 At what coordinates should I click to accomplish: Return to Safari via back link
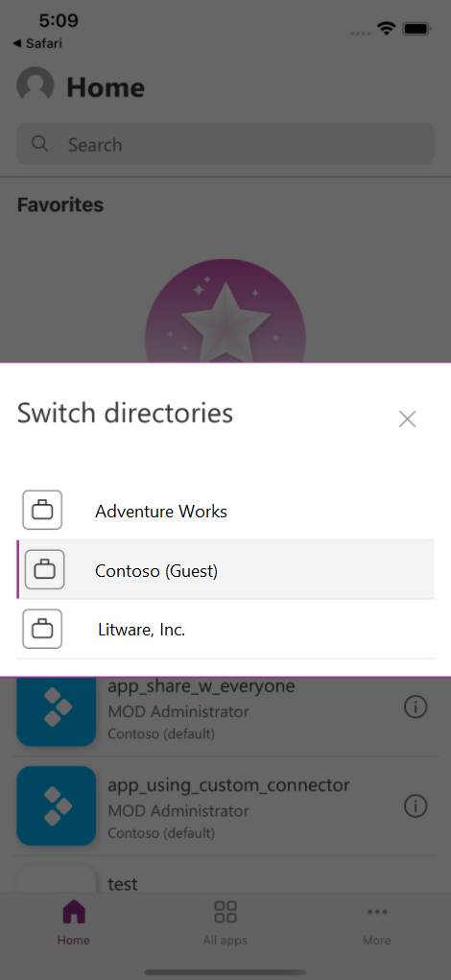point(36,44)
